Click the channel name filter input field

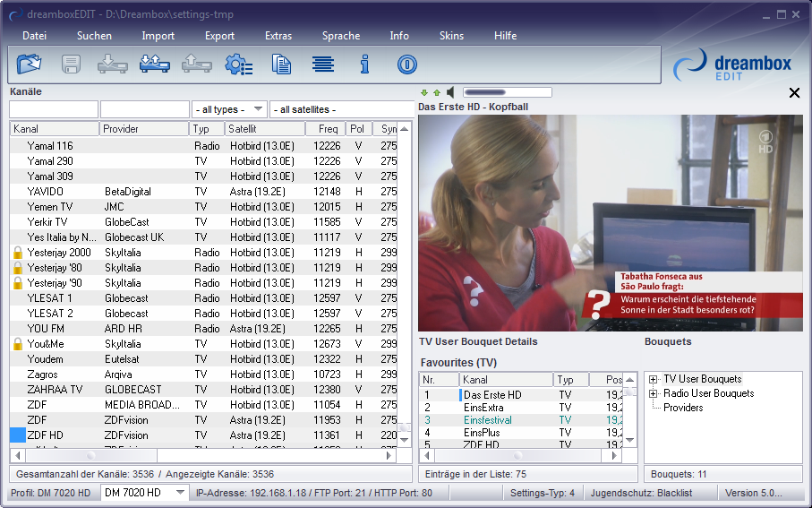tap(54, 109)
